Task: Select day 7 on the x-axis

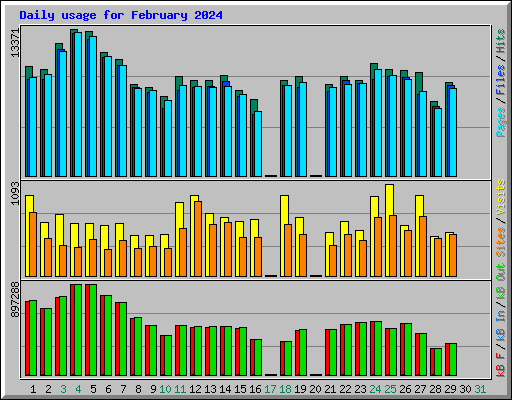Action: pyautogui.click(x=123, y=389)
